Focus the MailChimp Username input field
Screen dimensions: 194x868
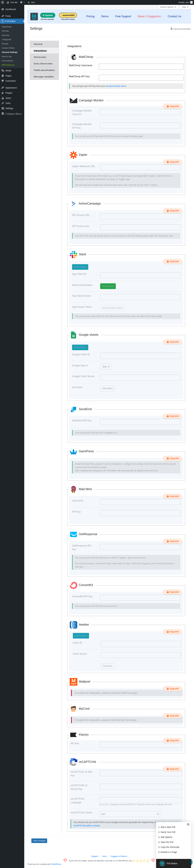(x=141, y=67)
